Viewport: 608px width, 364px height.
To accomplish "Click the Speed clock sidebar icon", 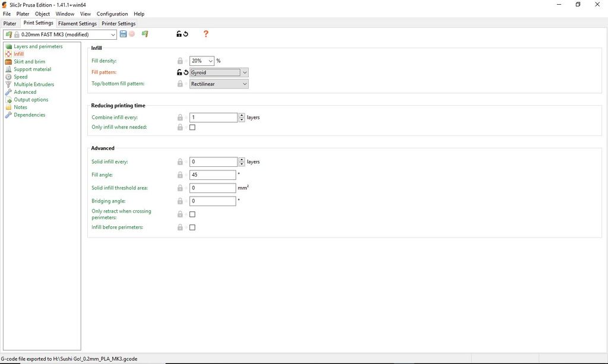I will [x=8, y=77].
